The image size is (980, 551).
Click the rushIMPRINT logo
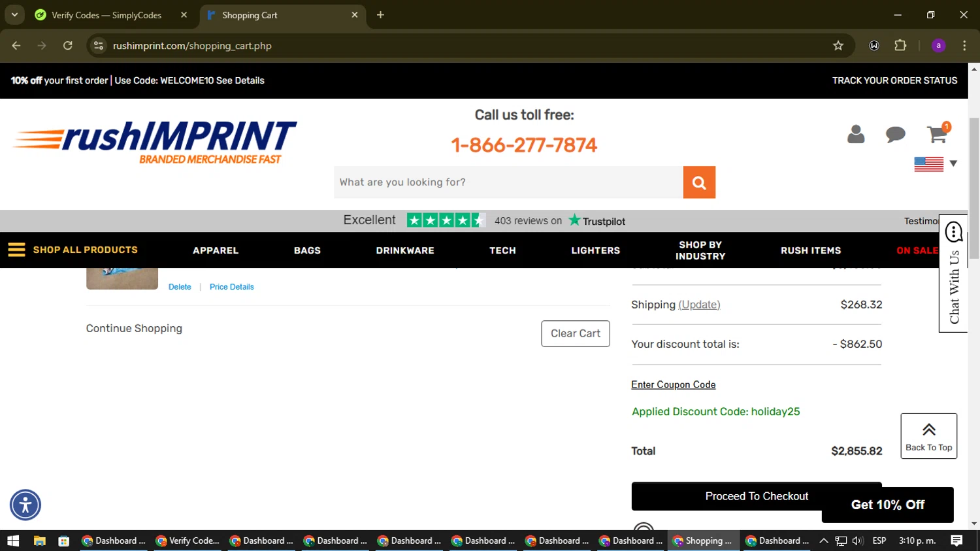click(155, 142)
